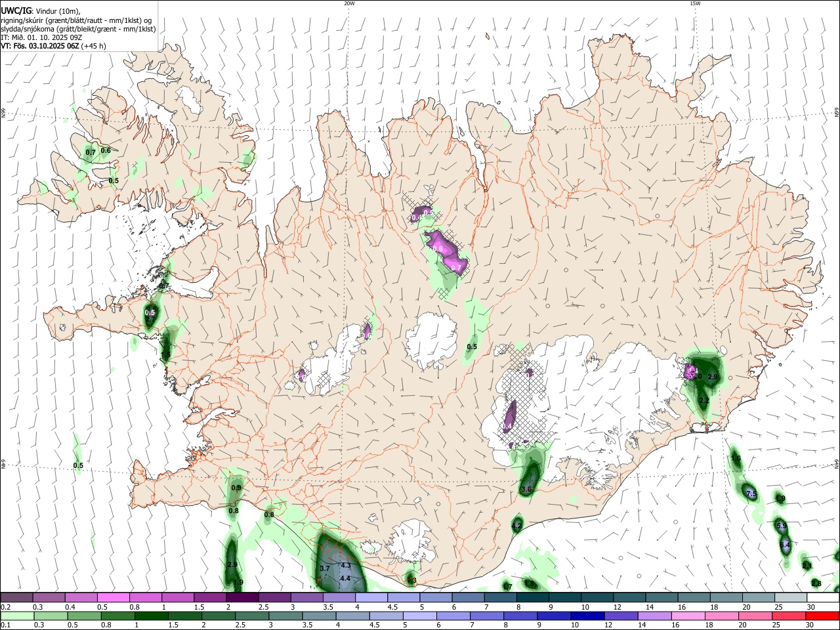840x630 pixels.
Task: Click the 20W longitude label
Action: [x=349, y=3]
